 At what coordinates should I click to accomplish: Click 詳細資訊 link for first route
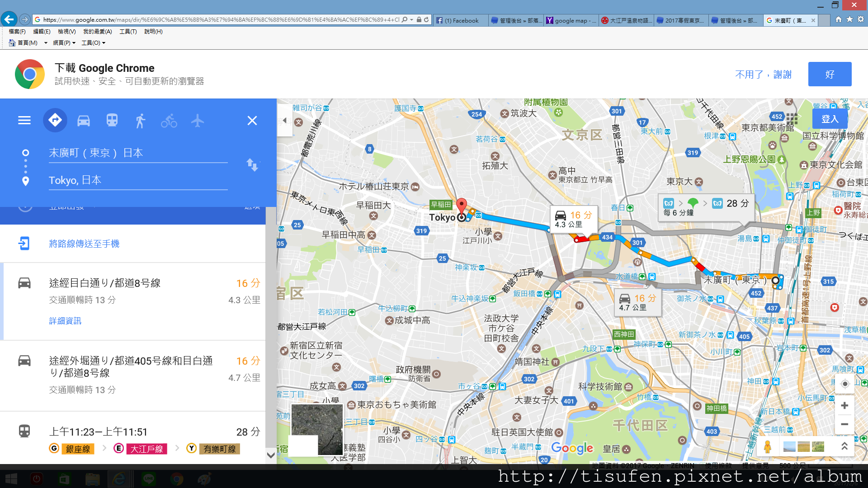(65, 321)
